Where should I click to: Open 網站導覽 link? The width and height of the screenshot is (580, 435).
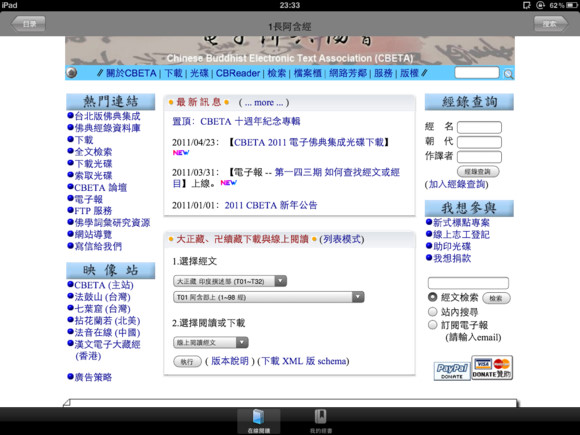[x=93, y=235]
